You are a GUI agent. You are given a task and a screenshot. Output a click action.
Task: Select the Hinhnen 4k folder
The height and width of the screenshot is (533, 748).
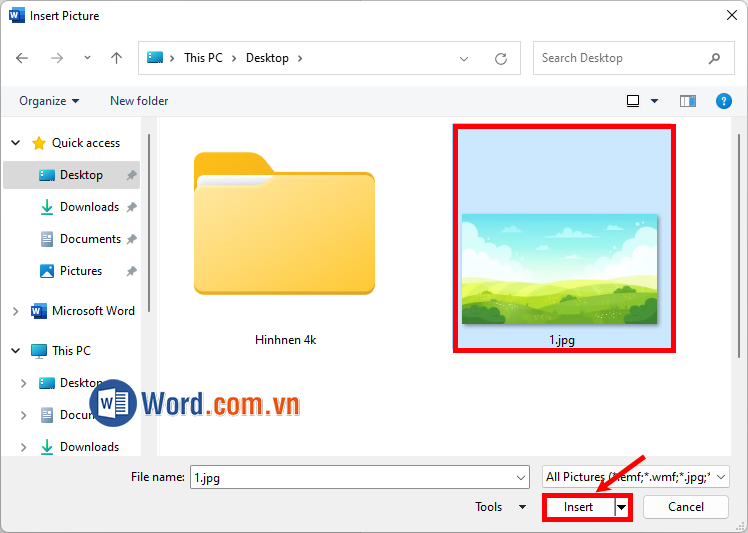pos(284,223)
